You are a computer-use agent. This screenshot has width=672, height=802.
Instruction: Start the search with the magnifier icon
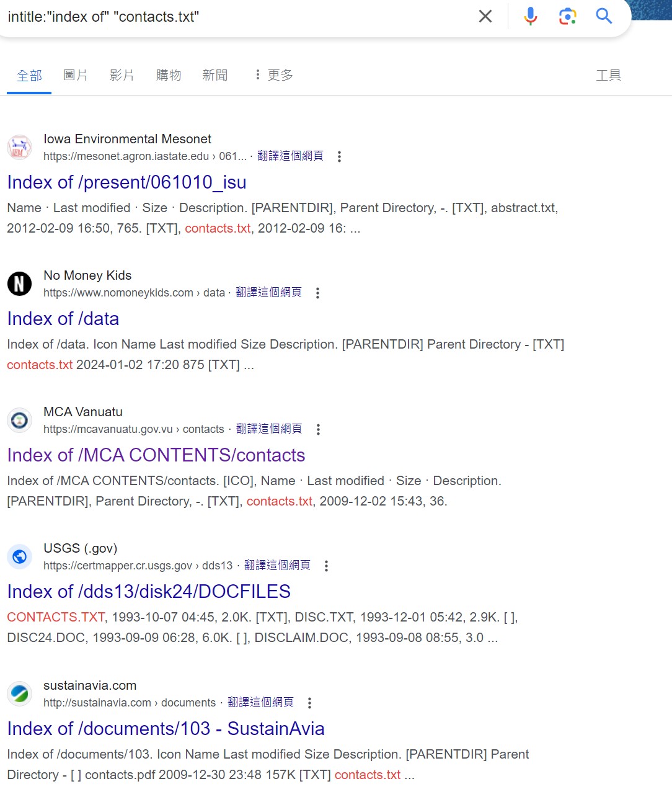[603, 16]
